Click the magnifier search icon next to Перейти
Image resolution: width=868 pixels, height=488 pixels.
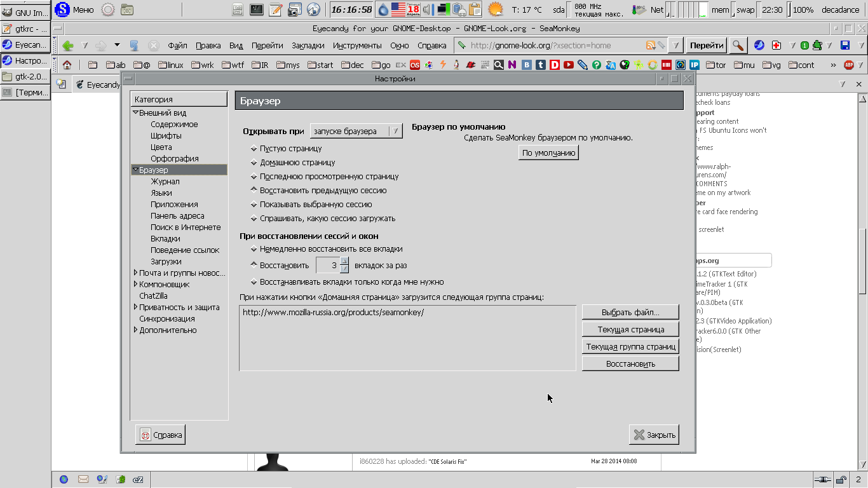[x=738, y=45]
